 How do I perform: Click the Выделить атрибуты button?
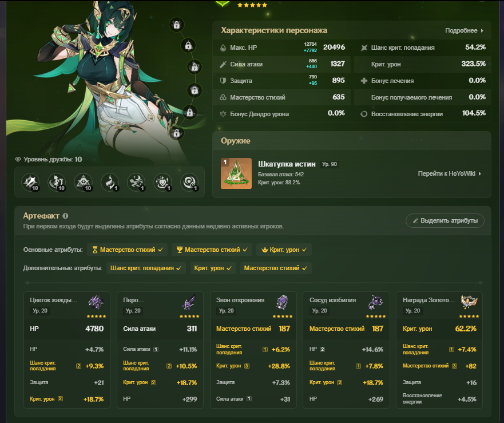[445, 221]
